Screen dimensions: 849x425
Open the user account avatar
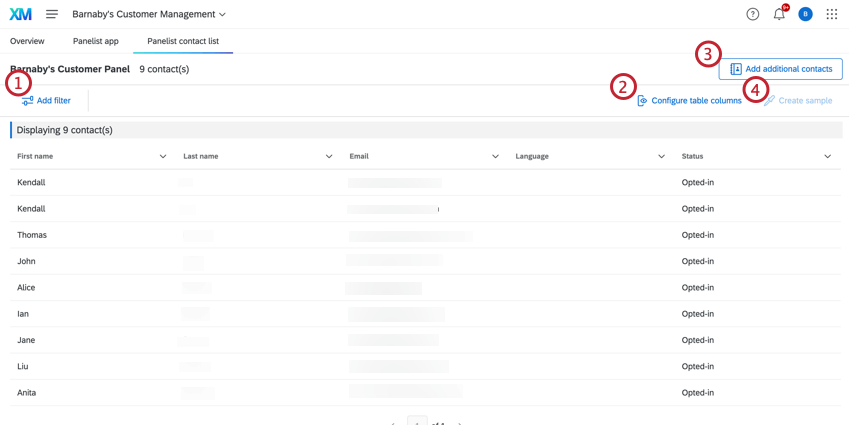[805, 15]
